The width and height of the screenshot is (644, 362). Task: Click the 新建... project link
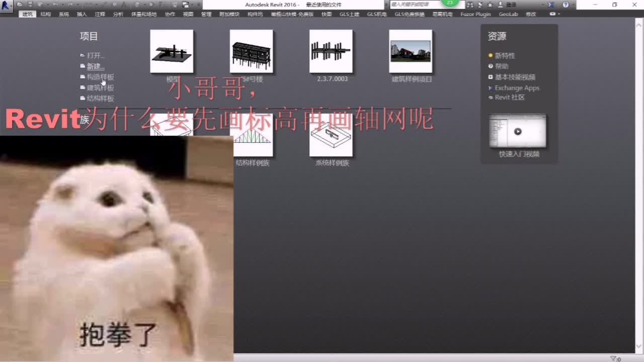coord(96,66)
